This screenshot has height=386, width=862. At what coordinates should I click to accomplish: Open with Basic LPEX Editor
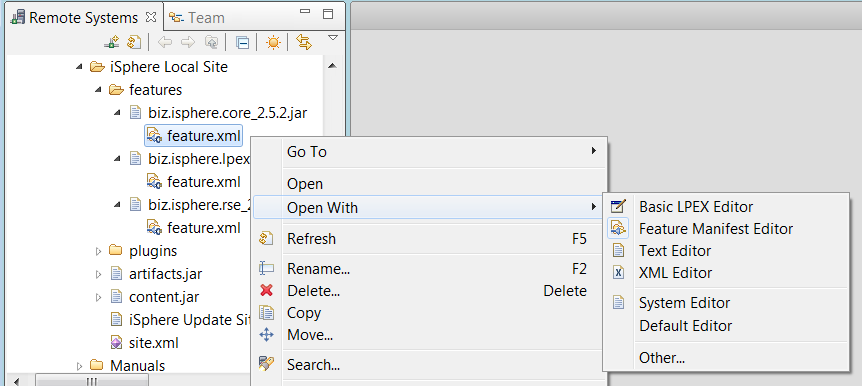point(726,207)
